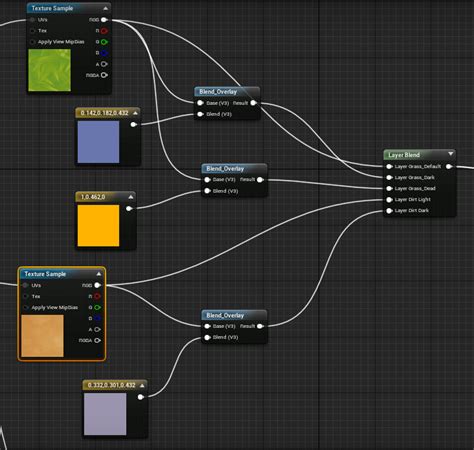Expand the Layer Blend node dropdown arrow
The height and width of the screenshot is (450, 474).
451,154
